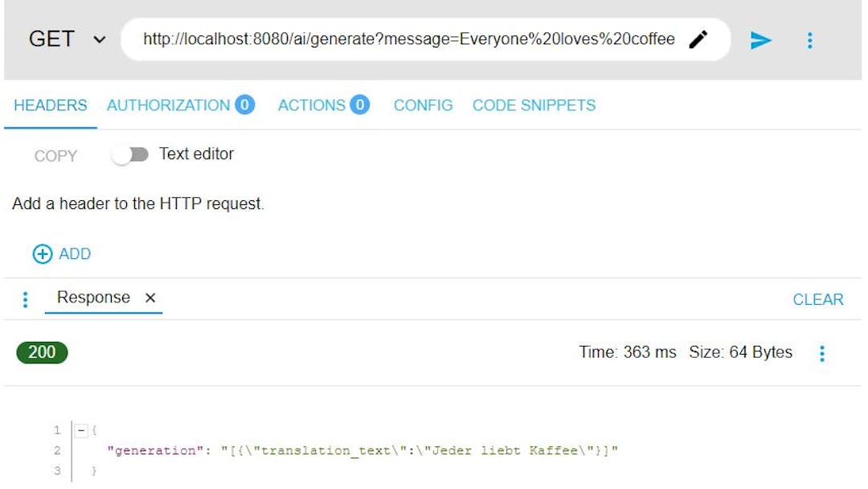This screenshot has height=489, width=868.
Task: Click the 200 status badge
Action: point(41,352)
